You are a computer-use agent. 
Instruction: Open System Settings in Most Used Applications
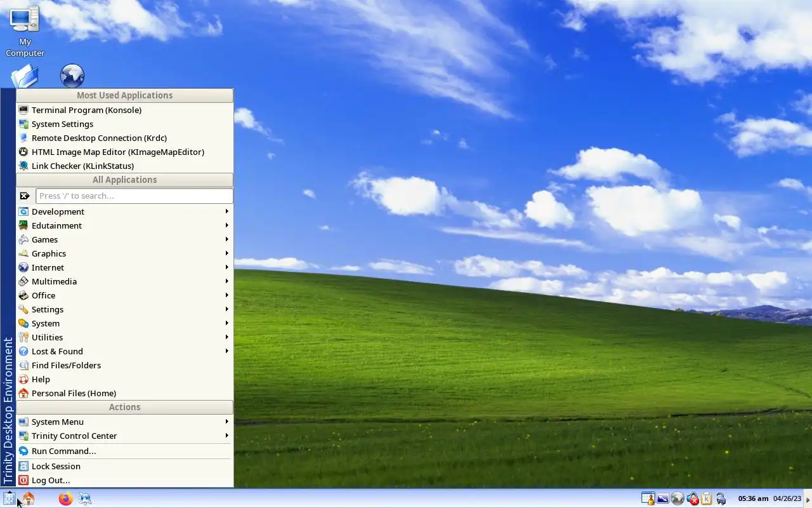124,124
